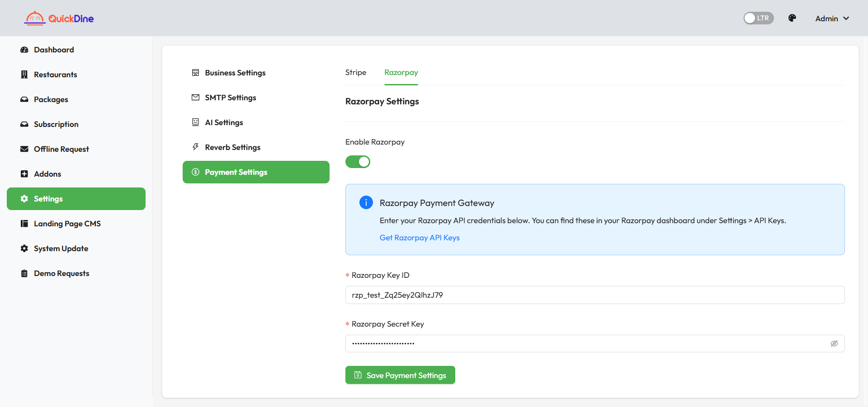Follow the Get Razorpay API Keys link

(x=420, y=238)
